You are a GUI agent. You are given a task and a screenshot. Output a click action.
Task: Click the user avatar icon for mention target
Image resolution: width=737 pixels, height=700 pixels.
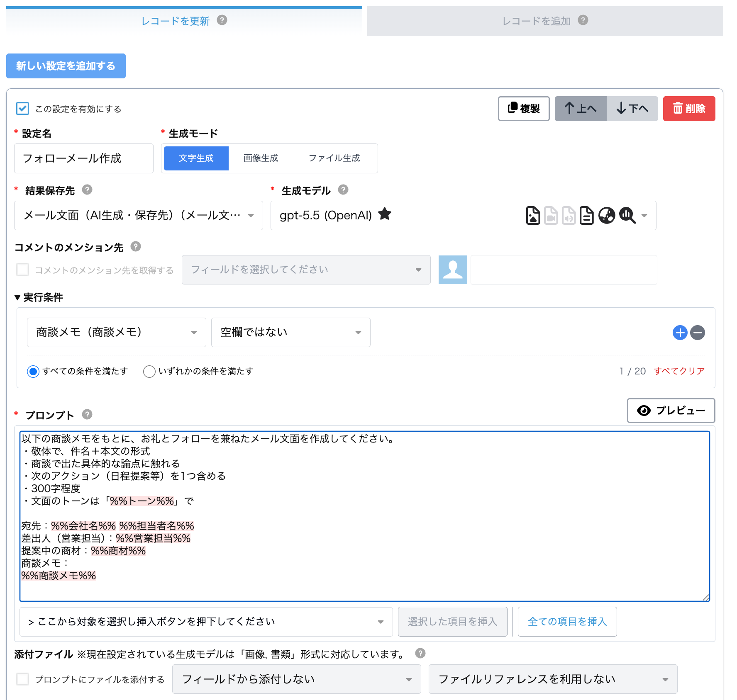[453, 270]
